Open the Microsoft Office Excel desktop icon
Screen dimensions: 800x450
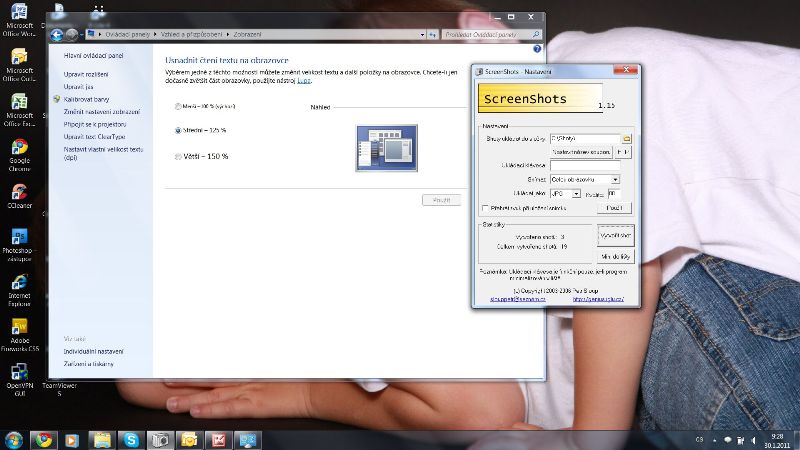coord(19,110)
